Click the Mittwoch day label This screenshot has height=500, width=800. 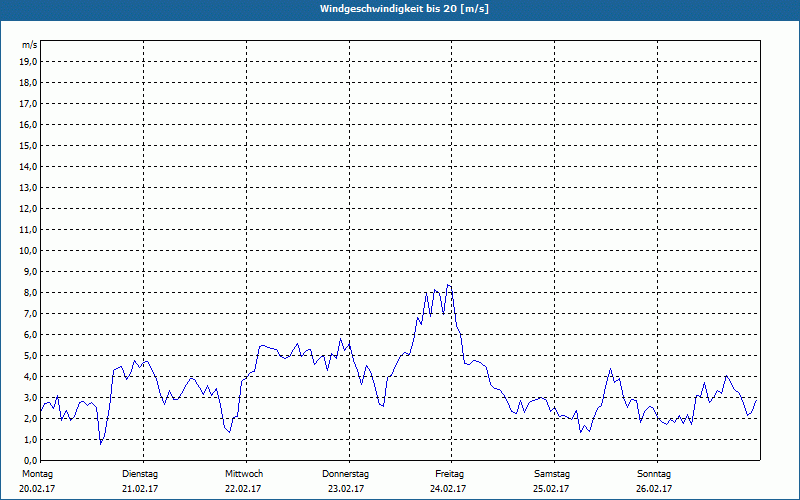(244, 473)
